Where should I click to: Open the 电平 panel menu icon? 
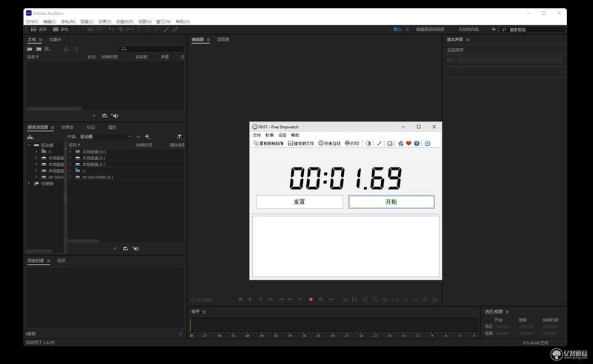[x=205, y=312]
